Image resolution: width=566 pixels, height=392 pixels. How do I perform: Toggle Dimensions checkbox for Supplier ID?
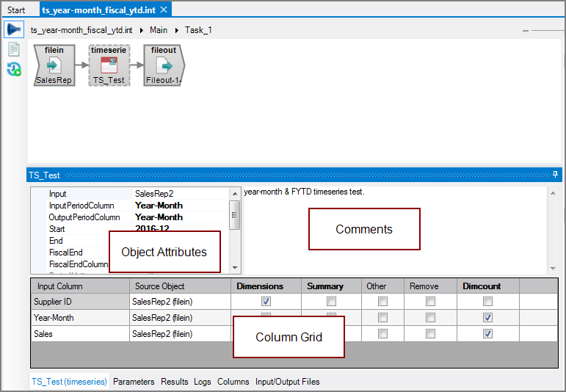click(x=266, y=302)
